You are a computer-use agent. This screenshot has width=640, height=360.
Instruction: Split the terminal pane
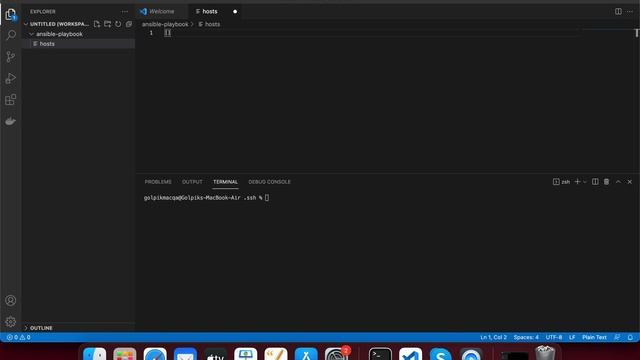(x=595, y=182)
